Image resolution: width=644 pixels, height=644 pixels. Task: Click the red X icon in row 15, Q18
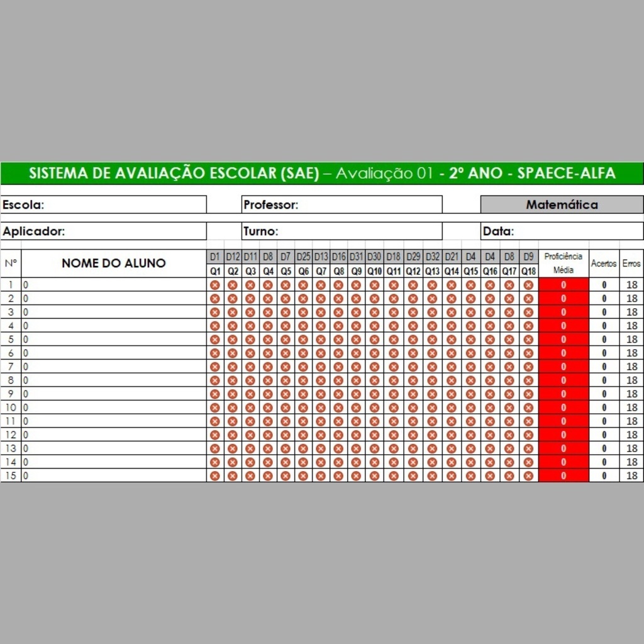528,475
